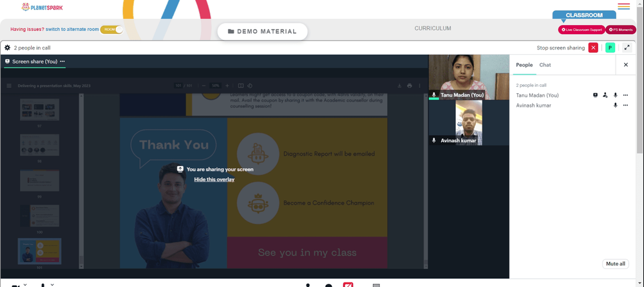Open the DEMO MATERIAL folder
The image size is (644, 287).
click(262, 32)
